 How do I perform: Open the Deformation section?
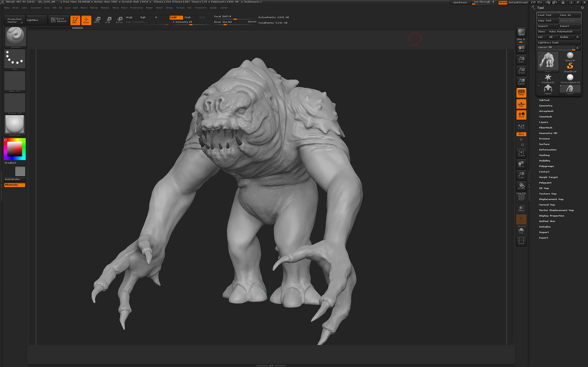tap(547, 150)
